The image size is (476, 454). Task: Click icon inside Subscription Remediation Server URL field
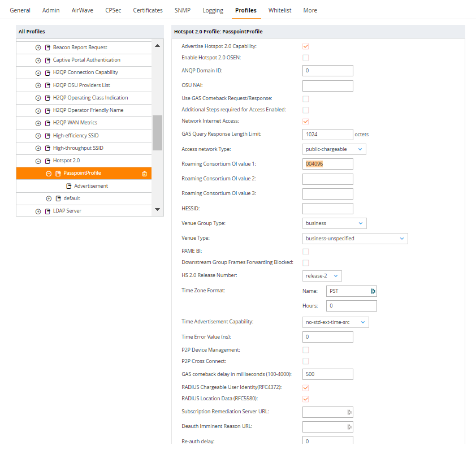point(349,412)
